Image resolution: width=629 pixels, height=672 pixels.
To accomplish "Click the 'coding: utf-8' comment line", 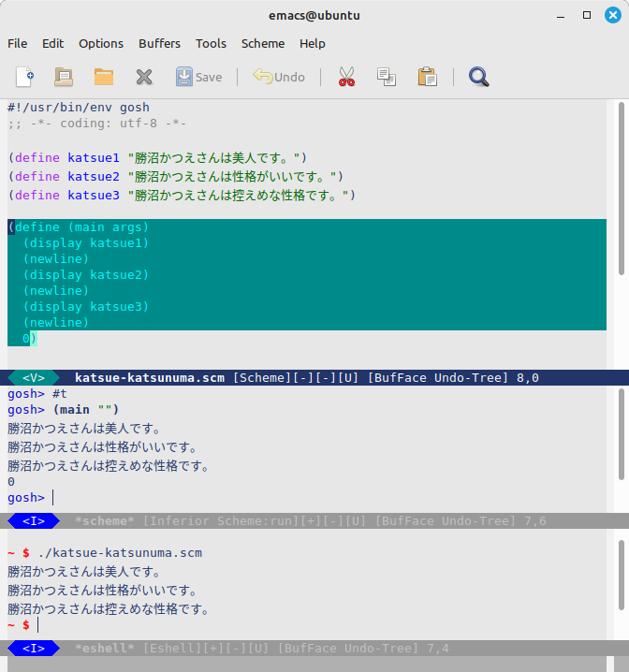I will coord(96,124).
